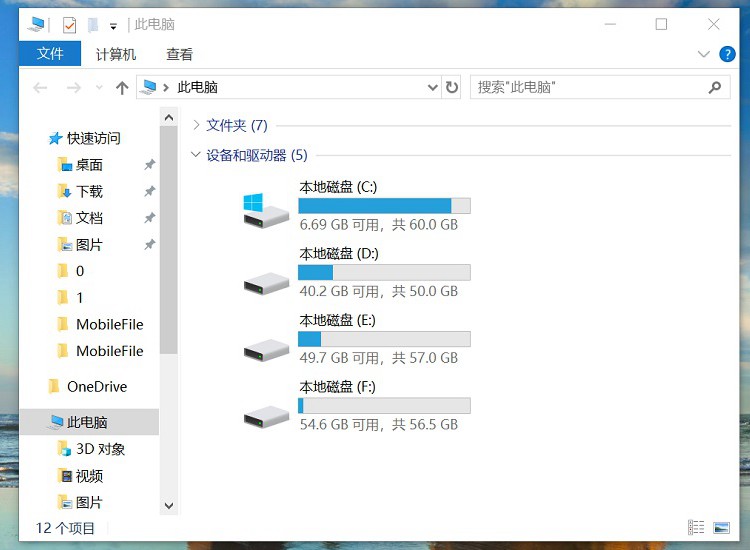Click the D: drive usage bar
This screenshot has height=550, width=750.
(384, 272)
